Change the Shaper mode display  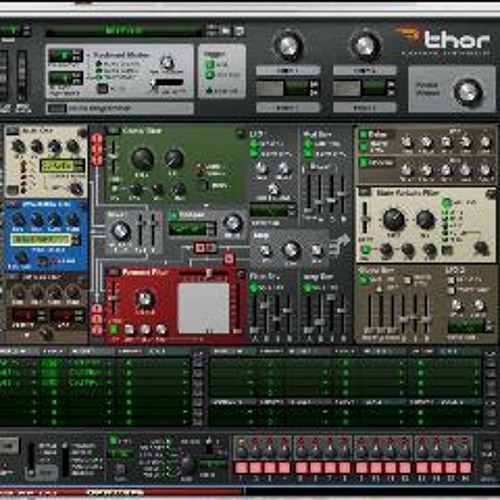pos(188,229)
